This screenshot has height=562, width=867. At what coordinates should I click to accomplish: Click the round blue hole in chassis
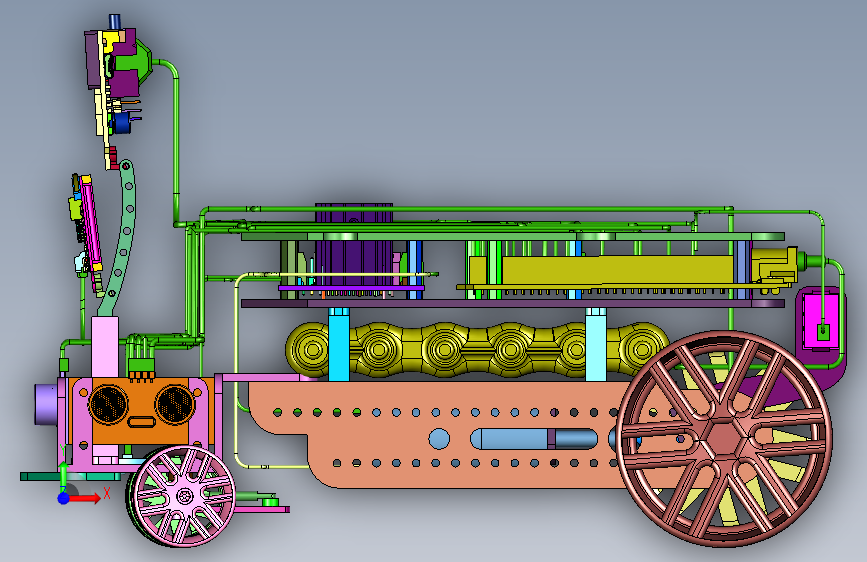pyautogui.click(x=439, y=439)
